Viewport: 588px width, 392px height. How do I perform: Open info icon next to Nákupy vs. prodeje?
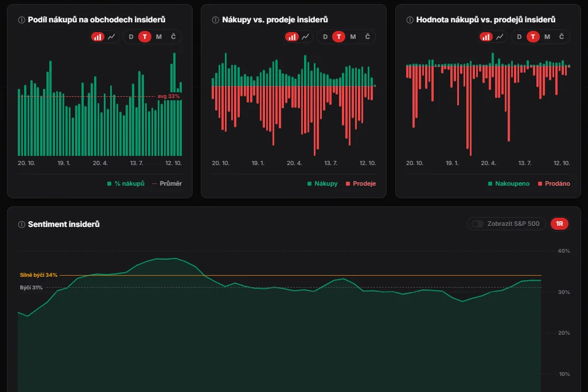216,20
